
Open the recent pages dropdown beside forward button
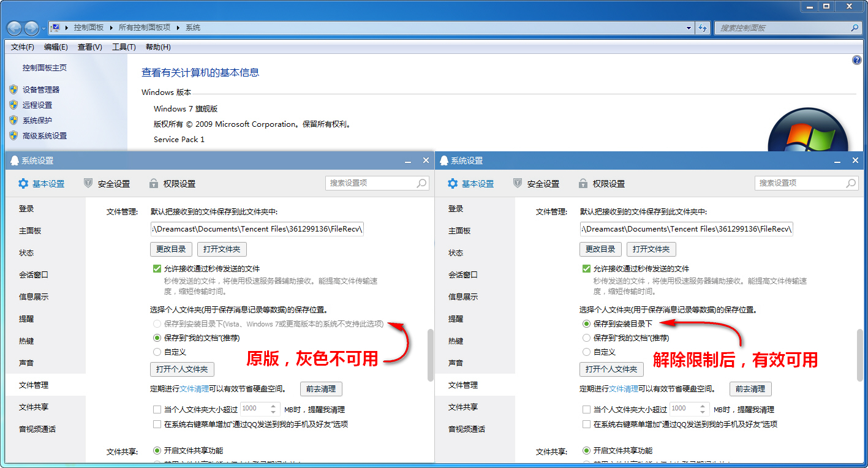[43, 28]
